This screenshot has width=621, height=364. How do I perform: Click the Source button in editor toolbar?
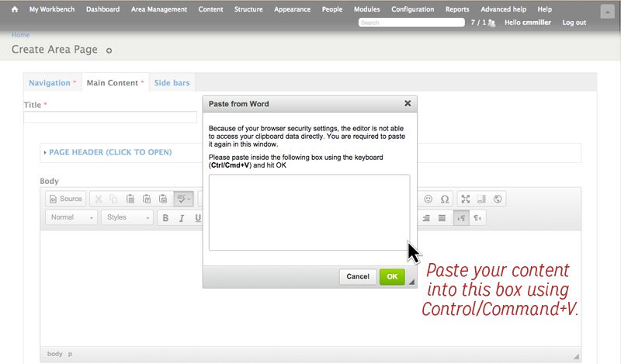point(65,199)
